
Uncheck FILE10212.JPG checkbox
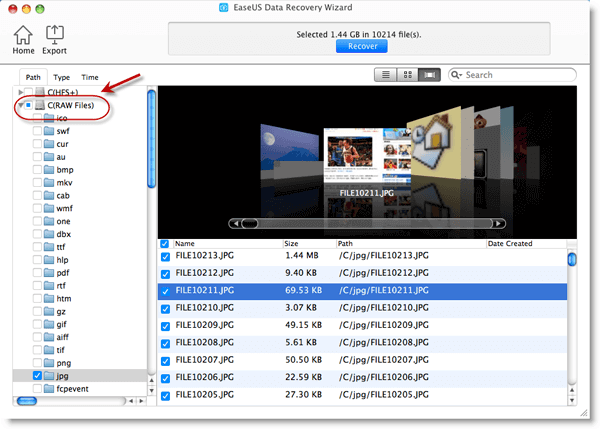pos(165,274)
